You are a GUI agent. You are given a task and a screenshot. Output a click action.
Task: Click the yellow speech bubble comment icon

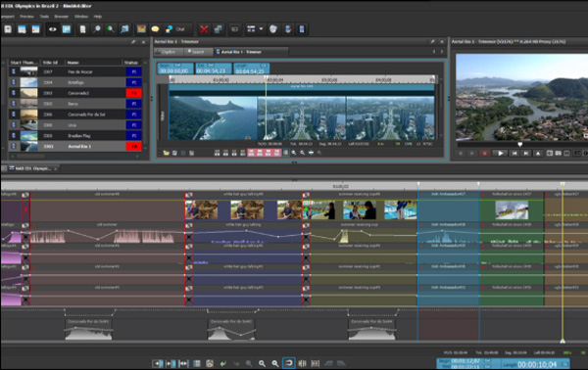click(x=155, y=29)
